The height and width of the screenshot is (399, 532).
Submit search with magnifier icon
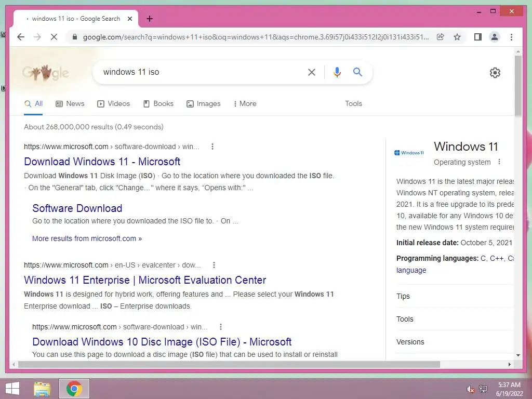(357, 72)
